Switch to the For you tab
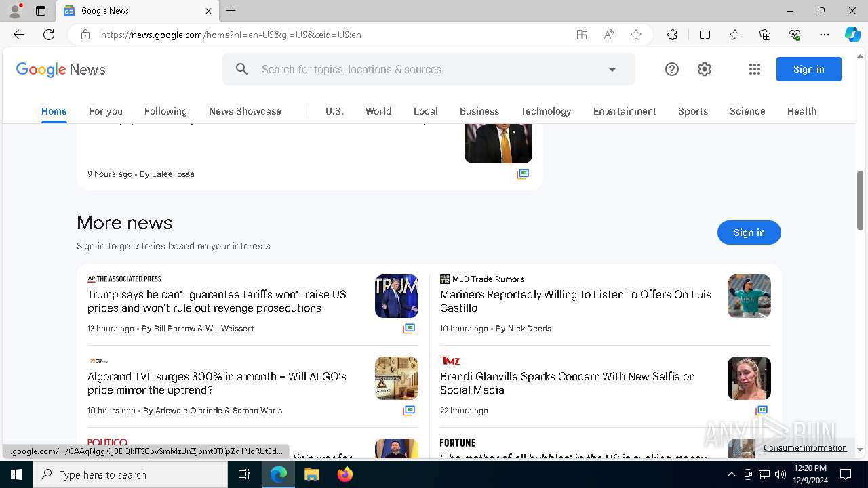 coord(106,111)
